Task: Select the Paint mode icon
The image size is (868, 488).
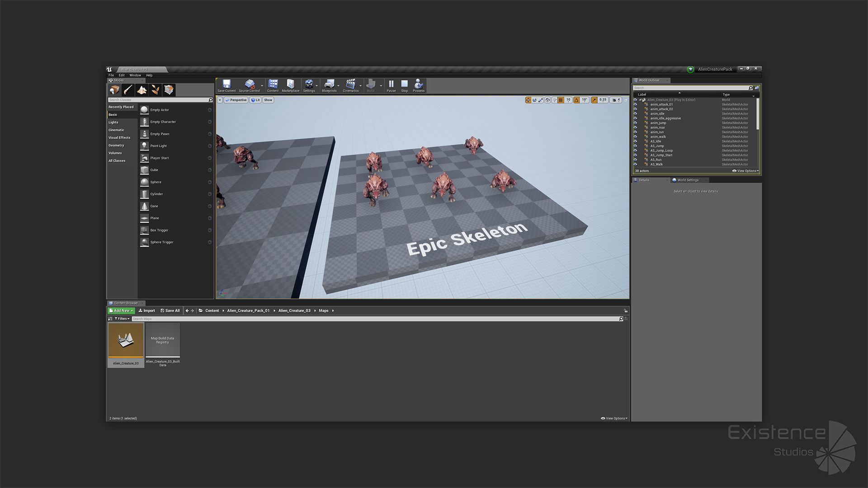Action: [x=128, y=90]
